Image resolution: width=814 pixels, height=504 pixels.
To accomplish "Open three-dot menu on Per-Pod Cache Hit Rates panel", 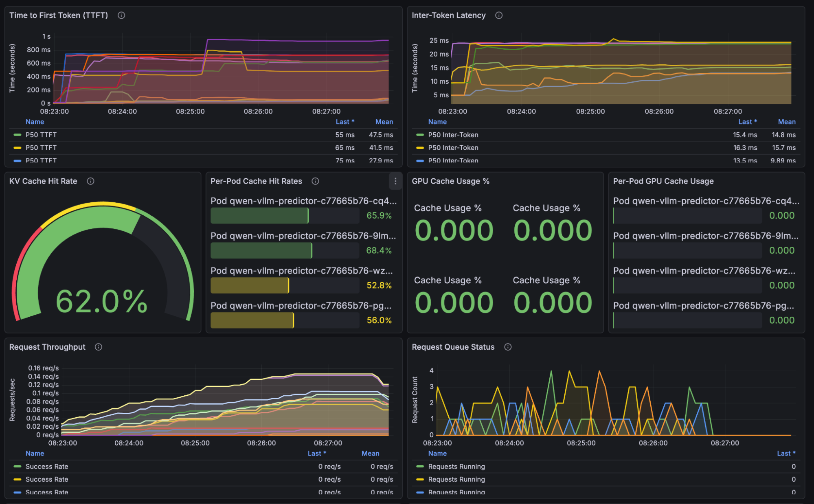I will [395, 181].
